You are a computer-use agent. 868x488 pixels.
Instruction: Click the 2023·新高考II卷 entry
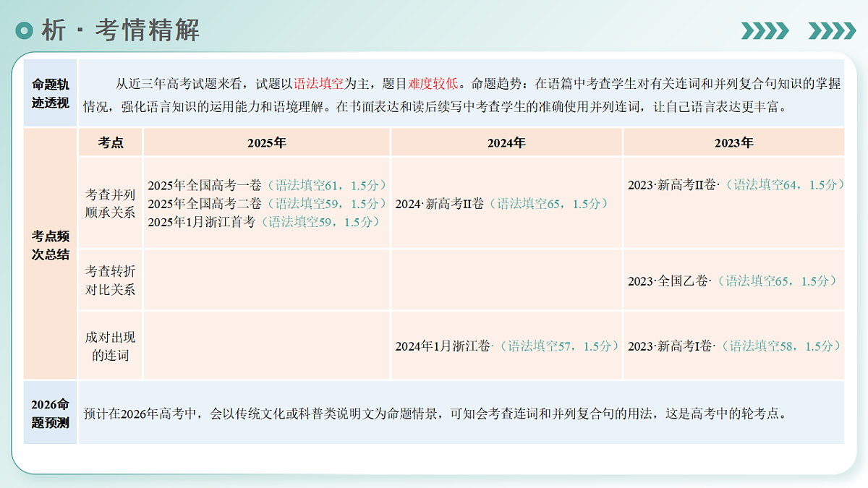736,184
